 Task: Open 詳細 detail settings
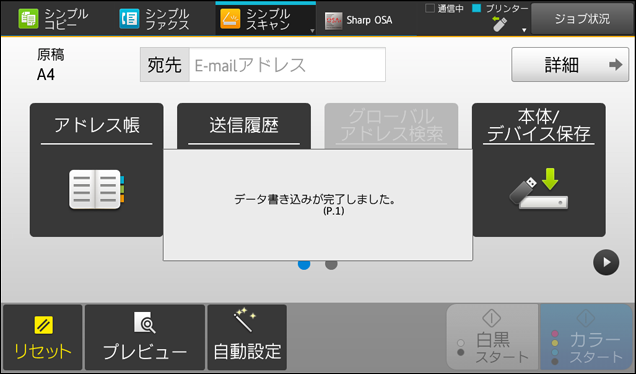[x=570, y=64]
